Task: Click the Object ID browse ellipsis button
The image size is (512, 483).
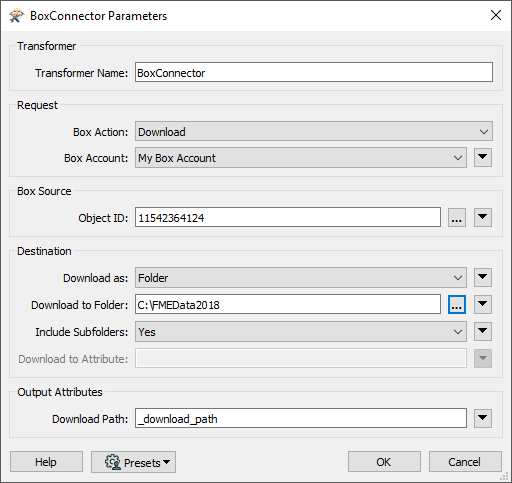Action: (x=457, y=218)
